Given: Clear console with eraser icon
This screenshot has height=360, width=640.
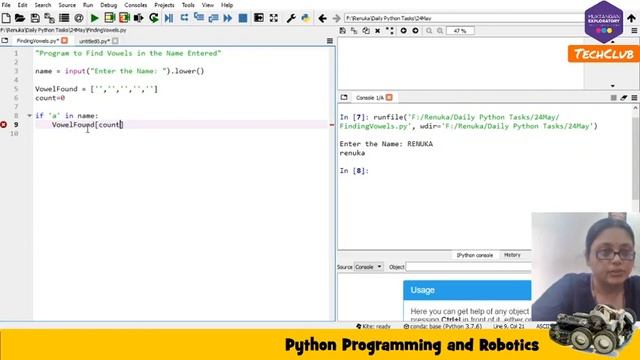Looking at the screenshot, I should [623, 98].
